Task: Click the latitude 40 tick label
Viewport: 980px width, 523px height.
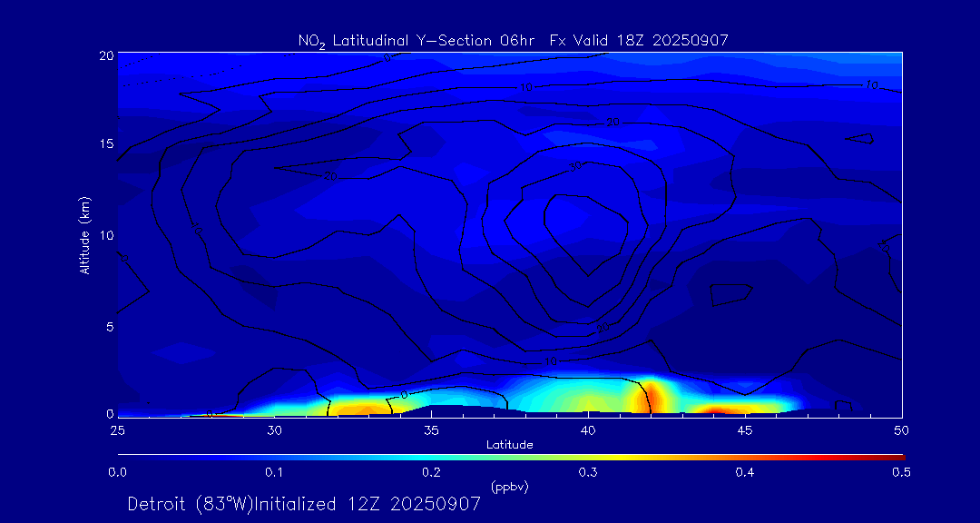Action: click(x=588, y=429)
